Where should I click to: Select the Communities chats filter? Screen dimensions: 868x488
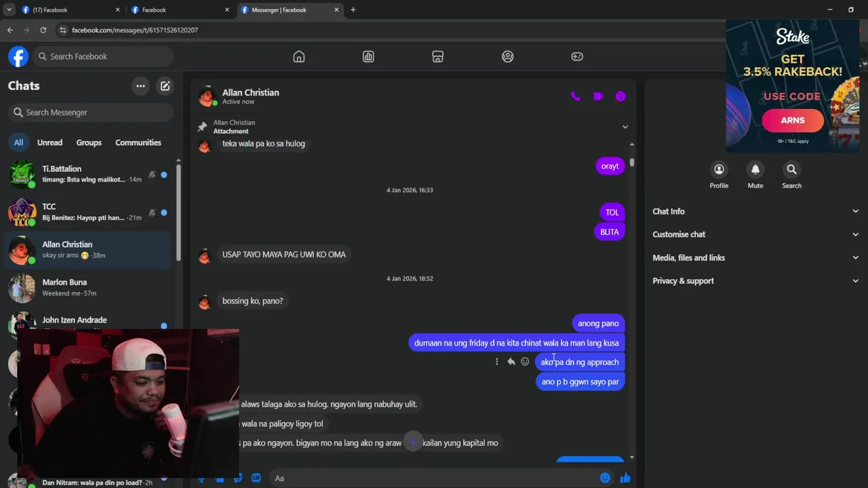click(138, 142)
